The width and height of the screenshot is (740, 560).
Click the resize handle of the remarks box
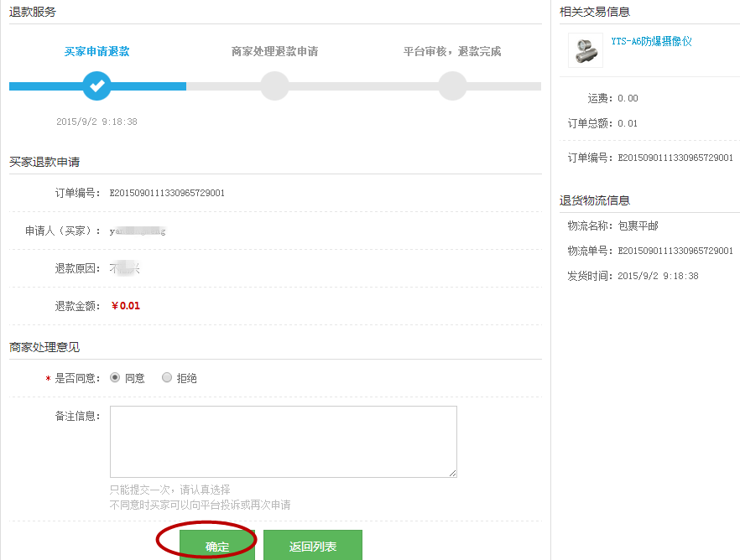[x=453, y=474]
